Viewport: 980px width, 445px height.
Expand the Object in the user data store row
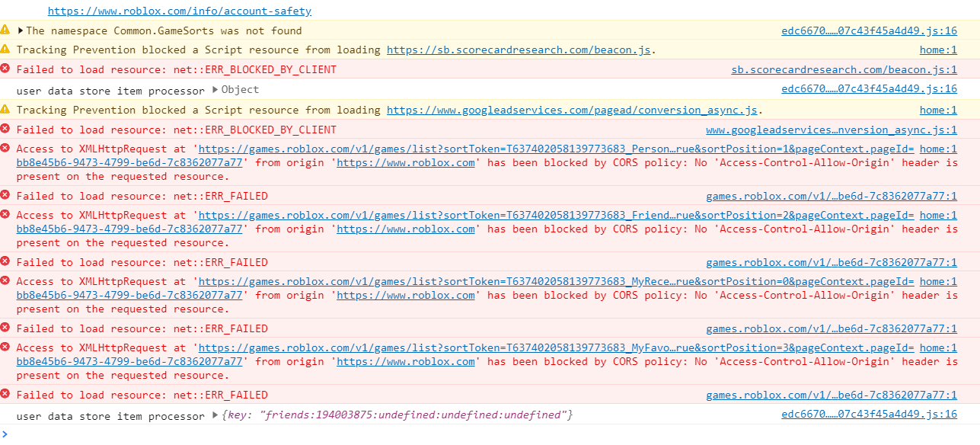pos(215,90)
